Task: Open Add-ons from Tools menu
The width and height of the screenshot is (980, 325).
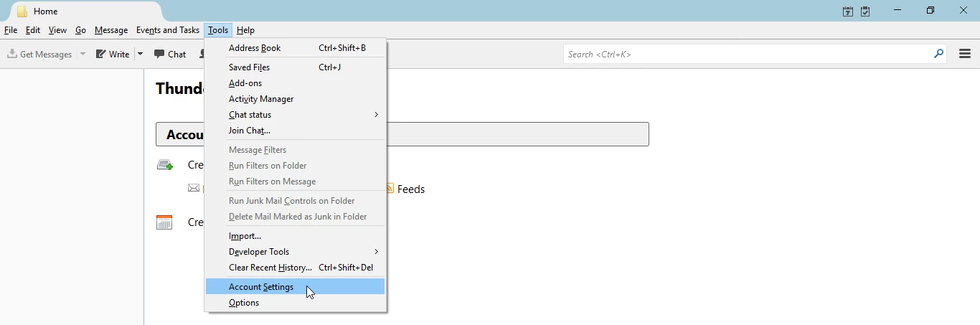Action: click(x=296, y=83)
